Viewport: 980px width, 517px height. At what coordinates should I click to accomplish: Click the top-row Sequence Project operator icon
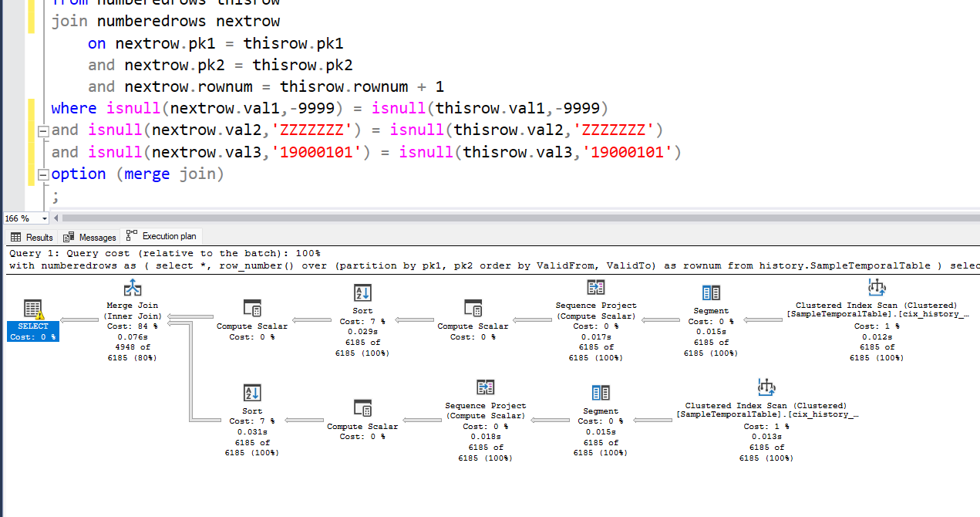click(x=596, y=288)
